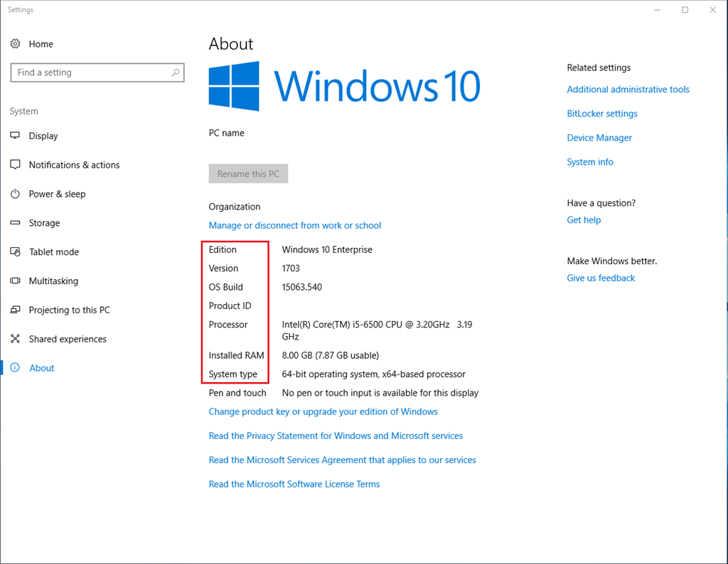Open Microsoft Services Agreement link

[342, 460]
